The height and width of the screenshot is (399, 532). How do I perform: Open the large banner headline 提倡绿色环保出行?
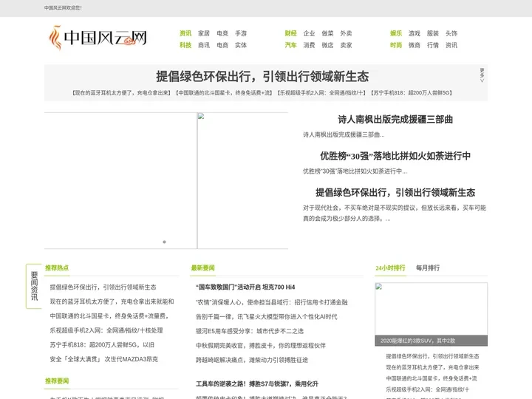[x=262, y=76]
